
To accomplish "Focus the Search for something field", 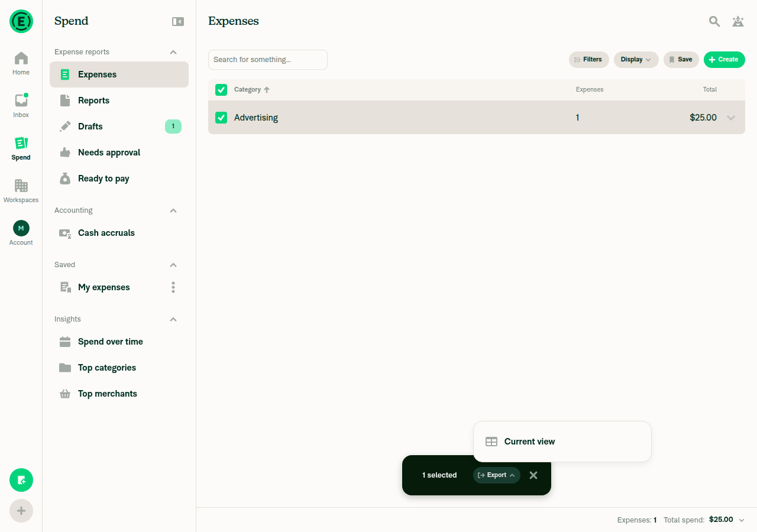I will point(268,60).
